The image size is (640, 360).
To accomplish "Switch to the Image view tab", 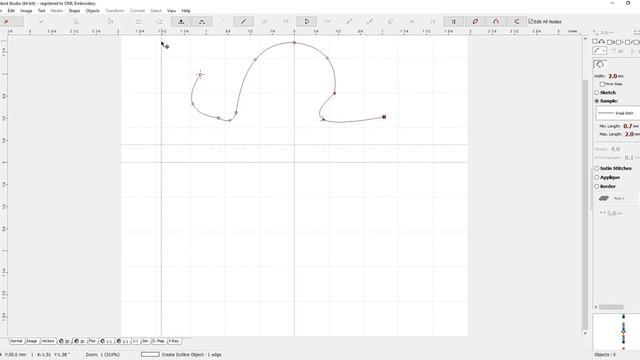I will coord(32,341).
